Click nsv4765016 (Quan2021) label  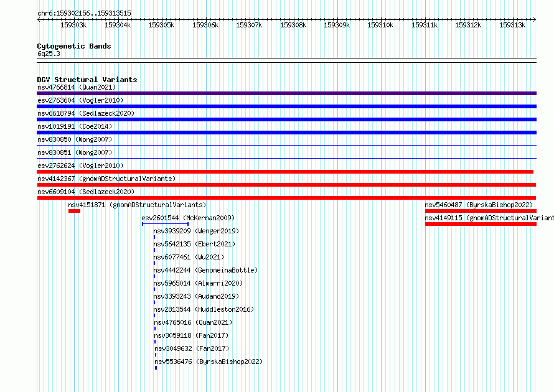click(x=193, y=322)
